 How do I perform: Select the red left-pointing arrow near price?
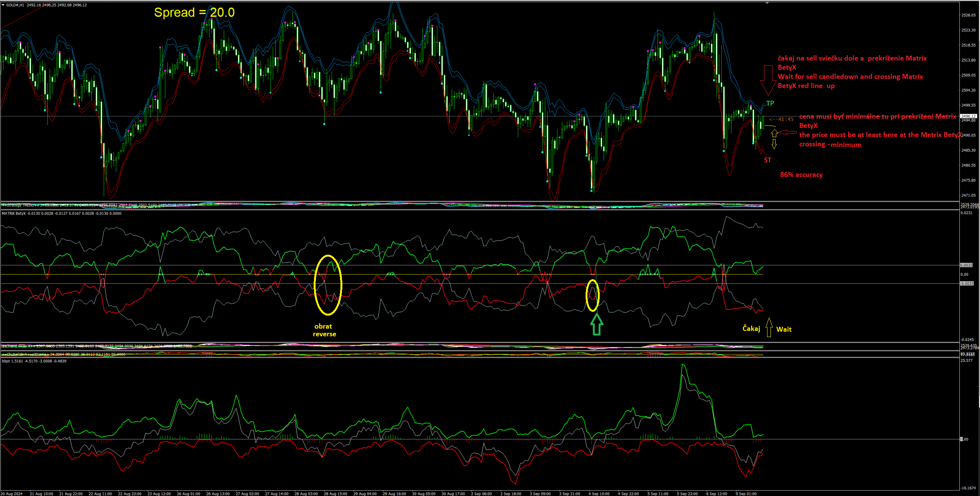click(x=787, y=133)
